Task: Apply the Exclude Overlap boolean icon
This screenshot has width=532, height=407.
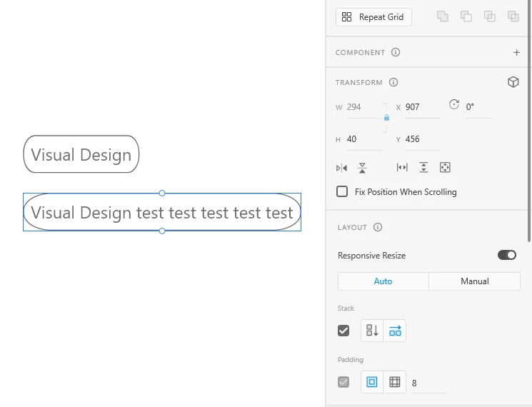Action: (x=513, y=16)
